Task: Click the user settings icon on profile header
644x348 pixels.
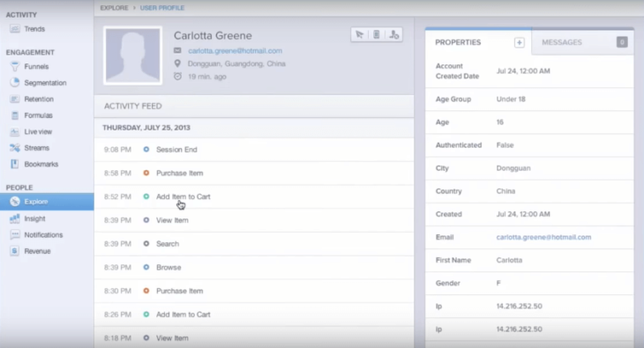Action: click(393, 34)
